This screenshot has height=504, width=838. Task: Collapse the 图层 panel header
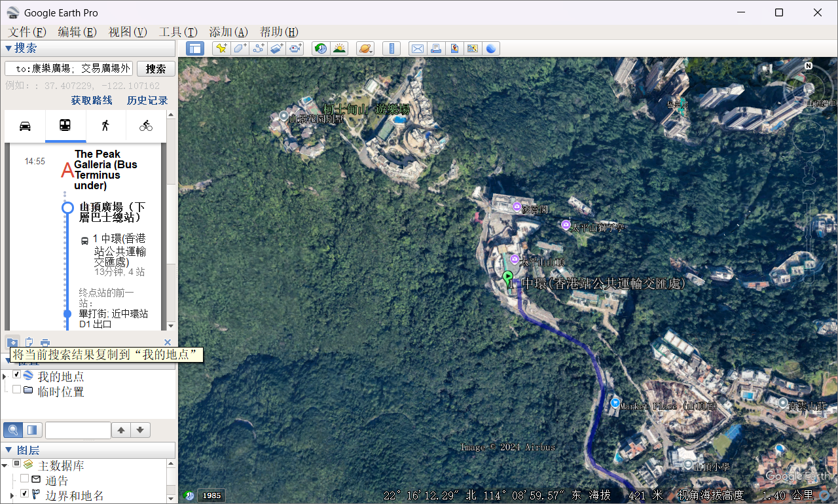[x=88, y=450]
